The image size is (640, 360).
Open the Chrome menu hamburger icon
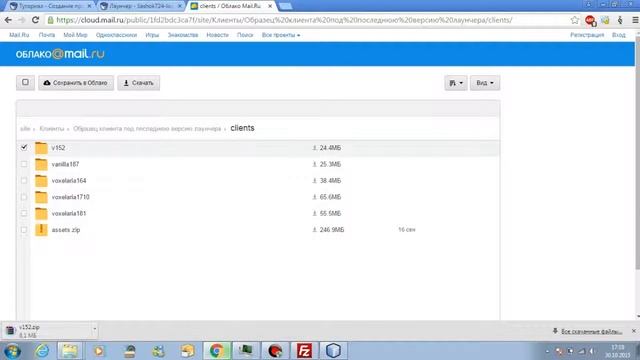click(635, 20)
